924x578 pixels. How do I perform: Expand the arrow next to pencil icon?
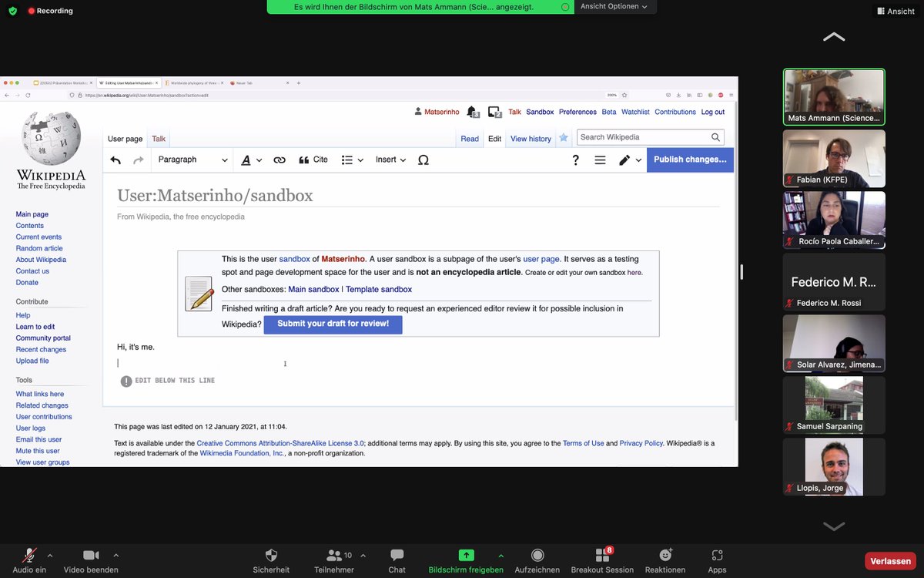click(x=638, y=160)
